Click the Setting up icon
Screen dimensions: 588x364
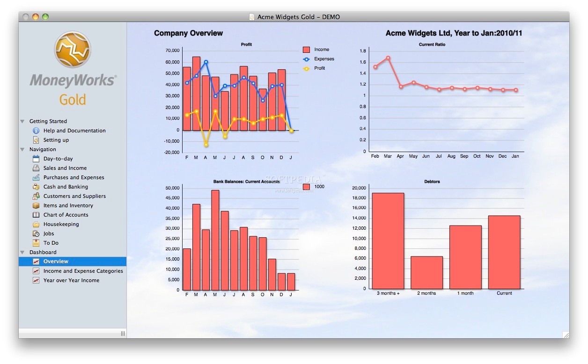pyautogui.click(x=36, y=140)
